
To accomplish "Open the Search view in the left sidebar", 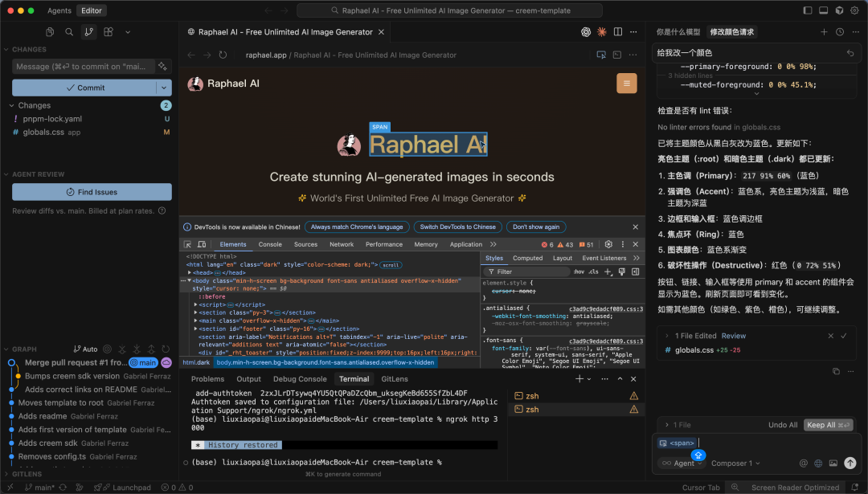I will pyautogui.click(x=68, y=31).
